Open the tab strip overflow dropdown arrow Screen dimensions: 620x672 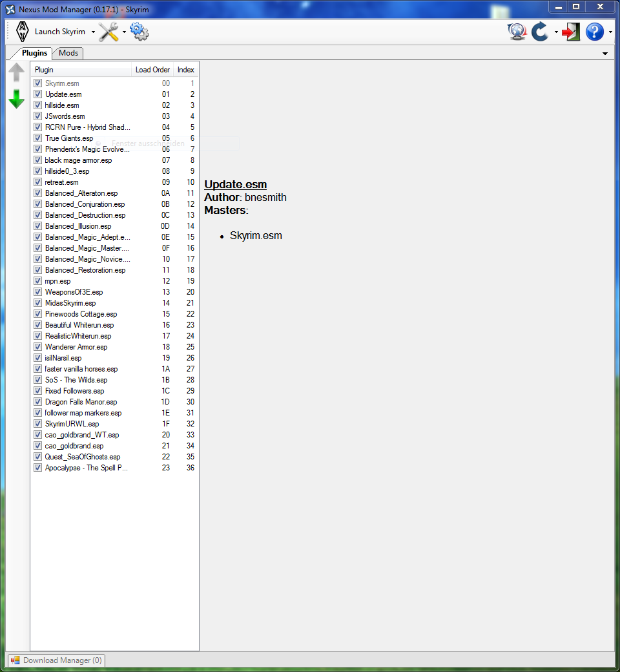point(605,54)
